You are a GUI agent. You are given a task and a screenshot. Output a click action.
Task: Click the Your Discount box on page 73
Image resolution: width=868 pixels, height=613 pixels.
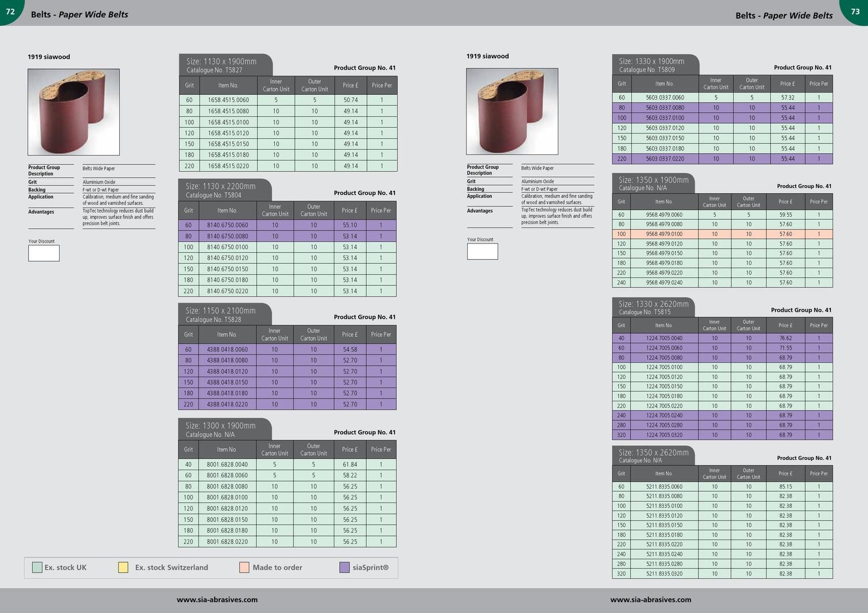(483, 252)
